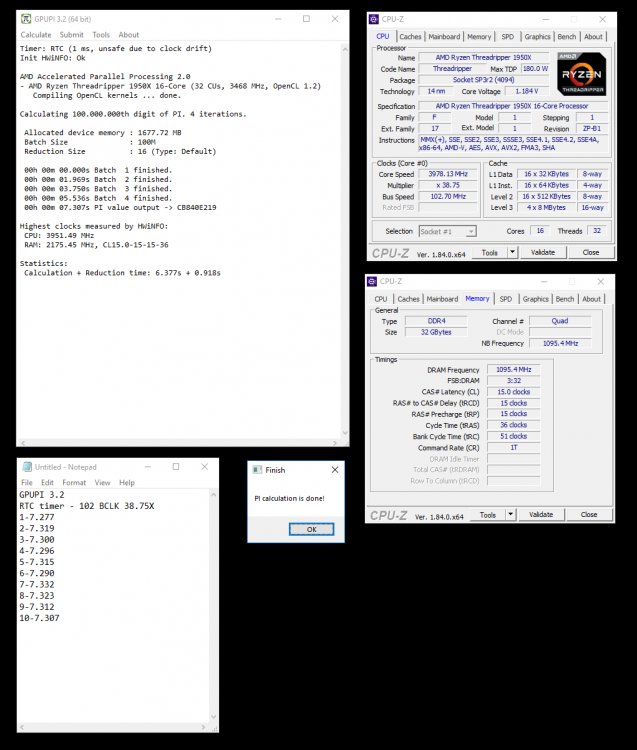Viewport: 637px width, 750px height.
Task: Maximize the GPUPI window
Action: pyautogui.click(x=307, y=19)
